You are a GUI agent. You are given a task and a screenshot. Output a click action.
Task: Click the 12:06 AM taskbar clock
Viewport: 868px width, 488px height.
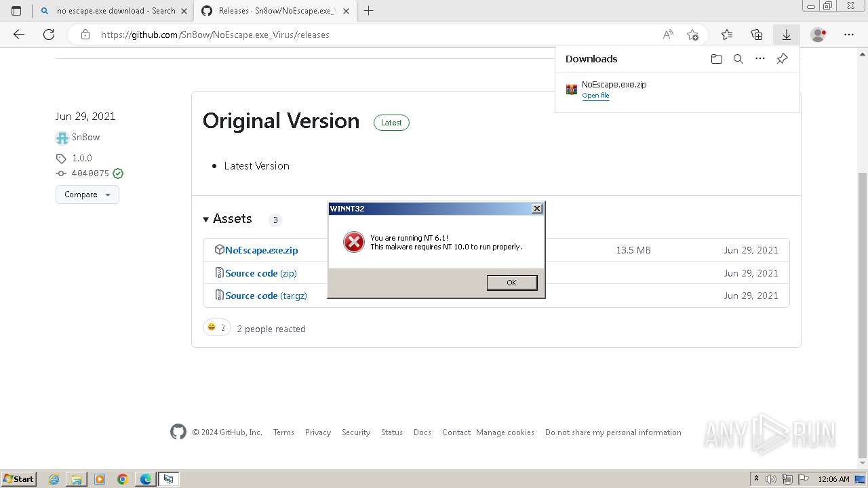tap(833, 479)
